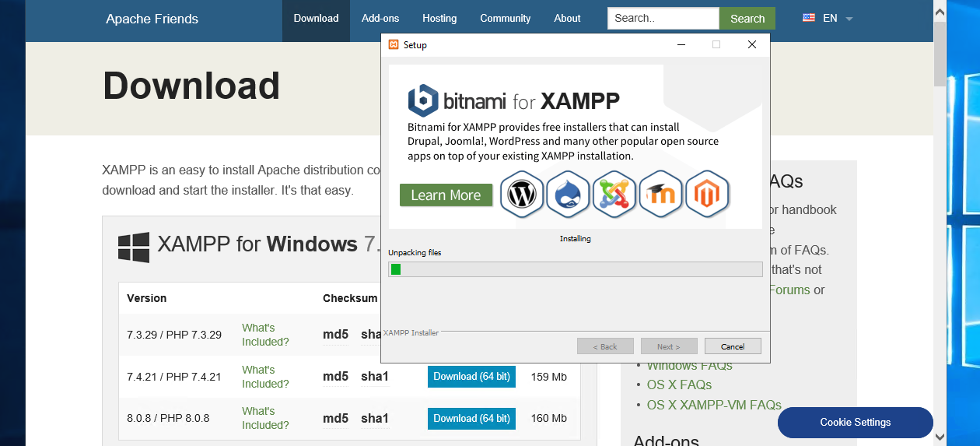Open the About menu item

click(x=567, y=18)
